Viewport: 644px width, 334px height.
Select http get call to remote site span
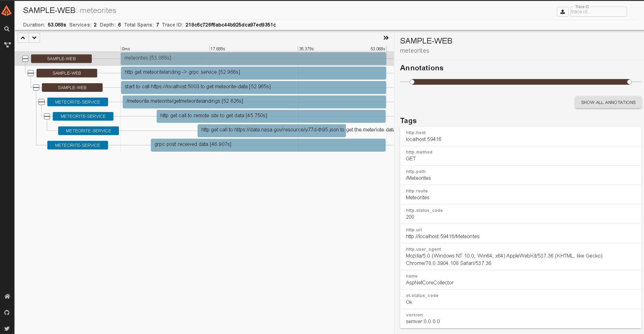(x=271, y=116)
